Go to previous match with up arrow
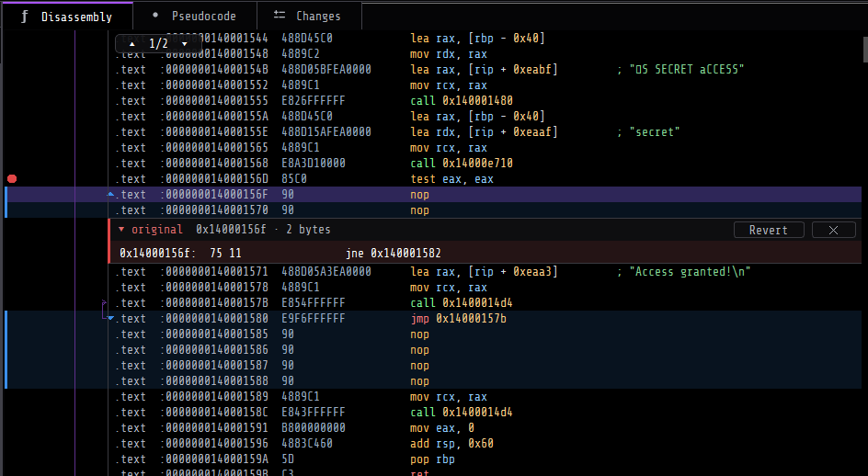Image resolution: width=868 pixels, height=476 pixels. coord(131,44)
